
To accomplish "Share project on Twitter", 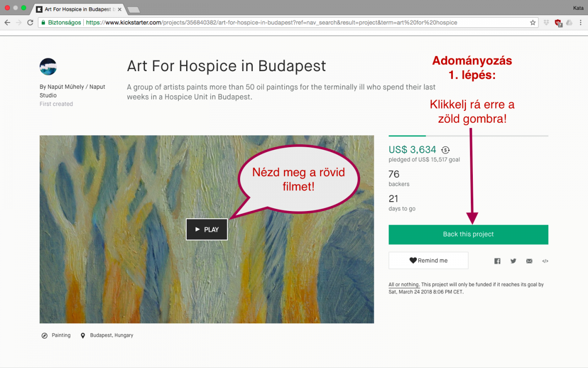I will pos(513,261).
